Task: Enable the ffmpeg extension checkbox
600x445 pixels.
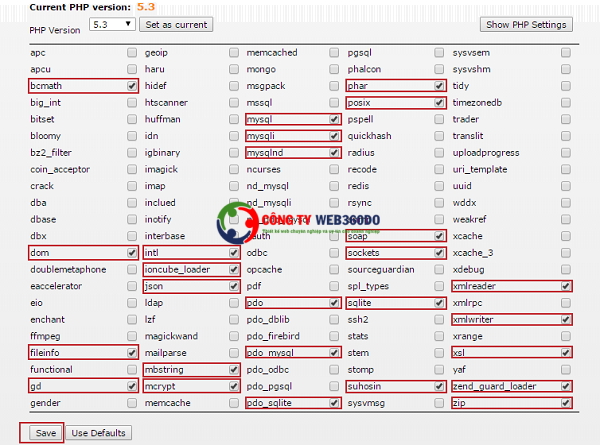Action: [x=132, y=336]
